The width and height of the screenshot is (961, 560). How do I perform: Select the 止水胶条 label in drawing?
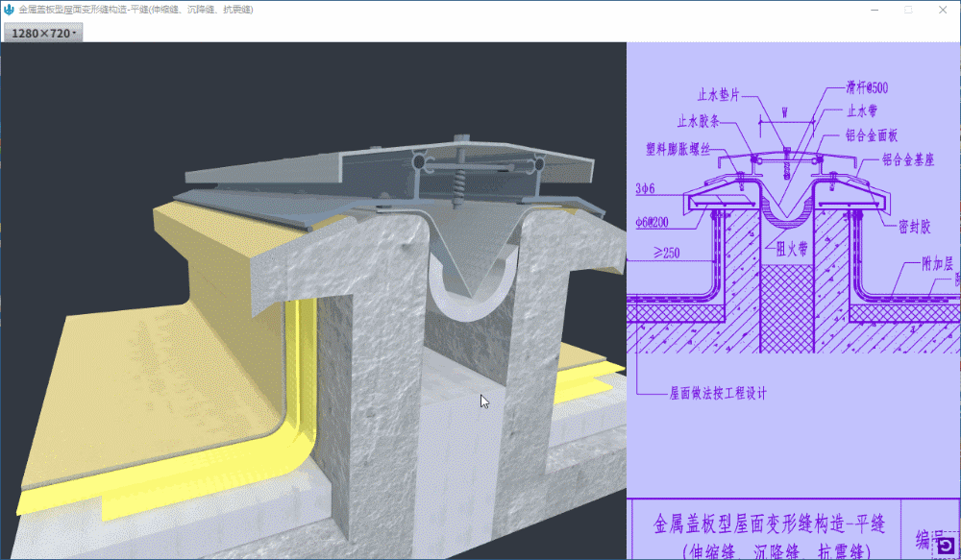point(698,121)
